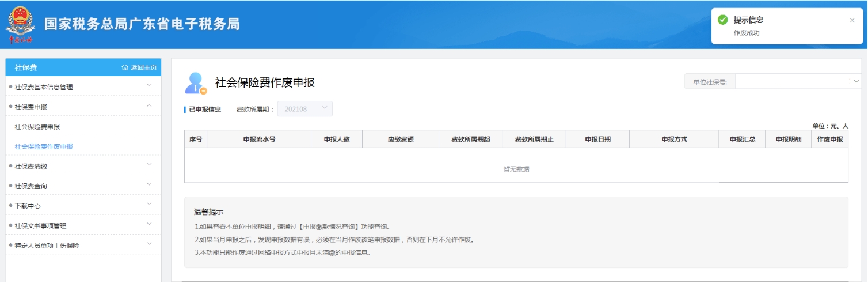This screenshot has height=283, width=868.
Task: Click the 社会保险费作废申报 person icon
Action: 195,83
